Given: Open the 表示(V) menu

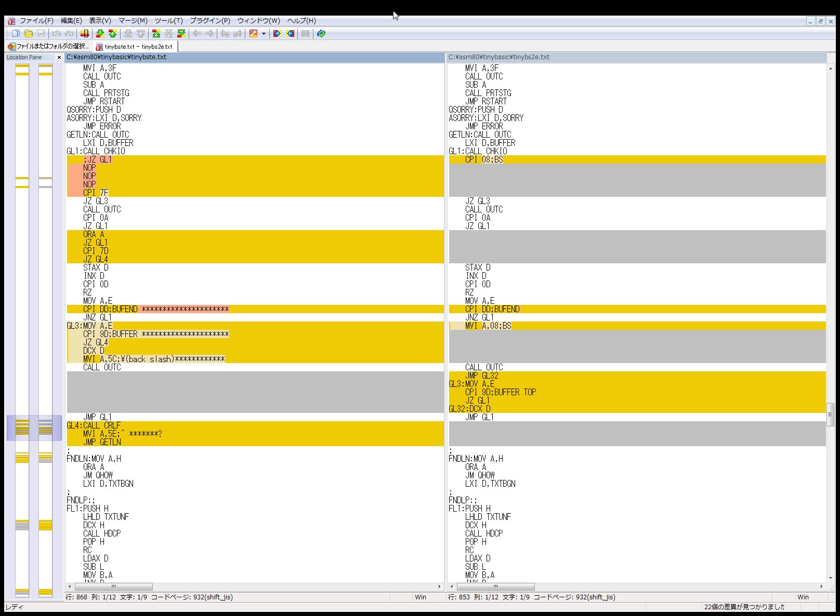Looking at the screenshot, I should [100, 21].
